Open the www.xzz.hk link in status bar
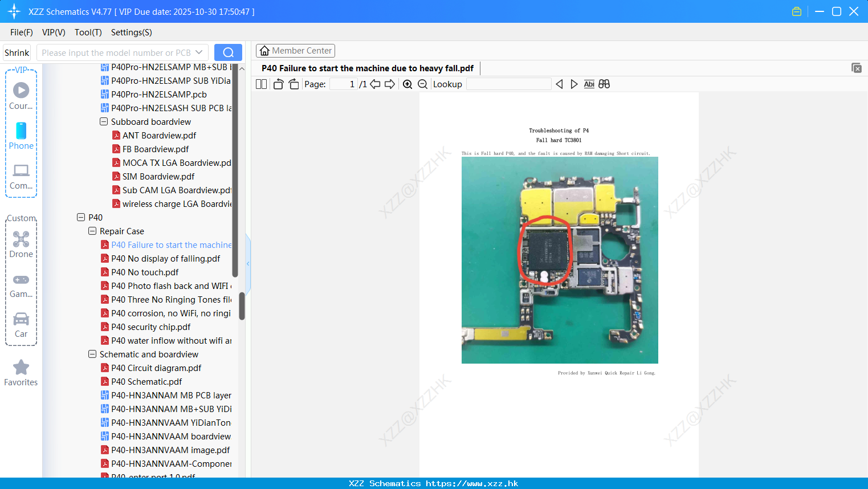This screenshot has width=868, height=489. tap(472, 483)
